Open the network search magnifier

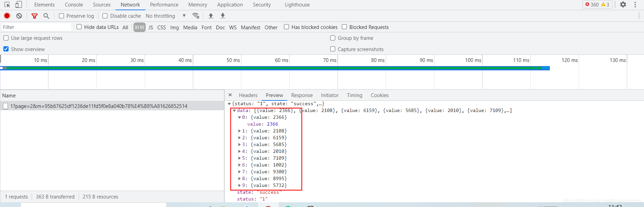pos(46,16)
